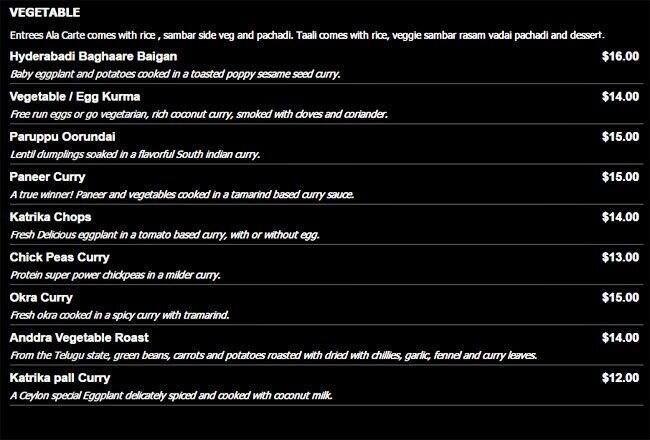Pick the Chick Peas Curry title
Screen dimensions: 650x440
pos(58,257)
